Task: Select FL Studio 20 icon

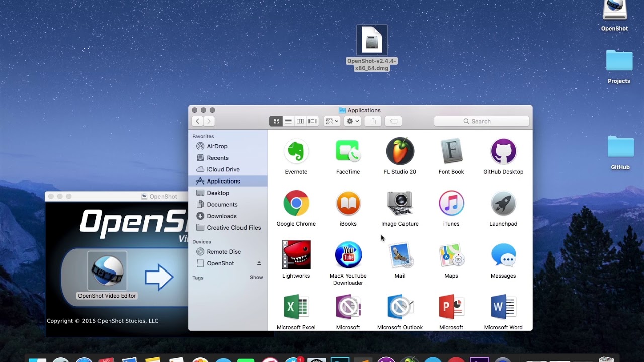Action: (400, 151)
